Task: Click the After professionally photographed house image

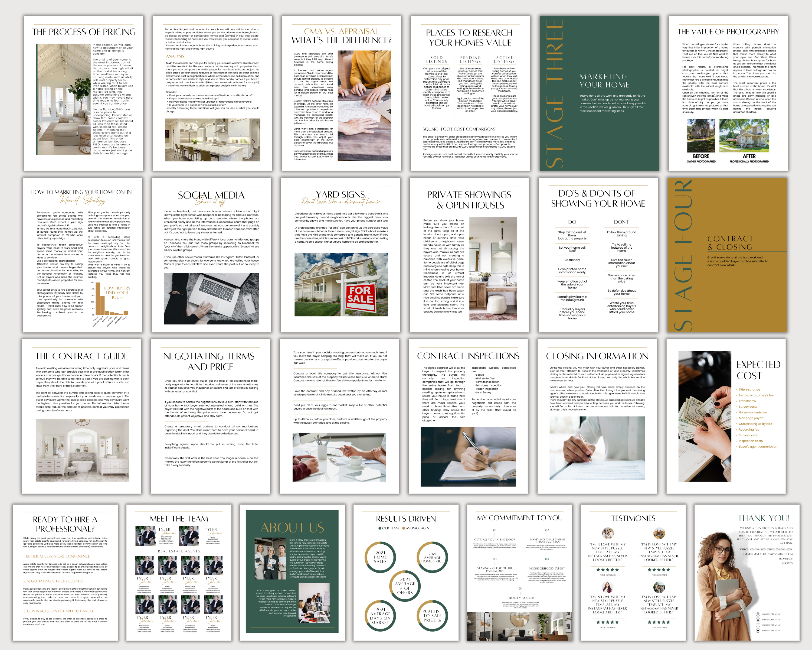Action: coord(744,136)
